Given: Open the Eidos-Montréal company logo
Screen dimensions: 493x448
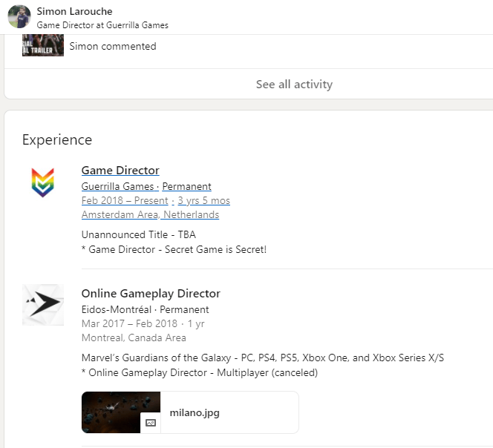Looking at the screenshot, I should coord(42,304).
